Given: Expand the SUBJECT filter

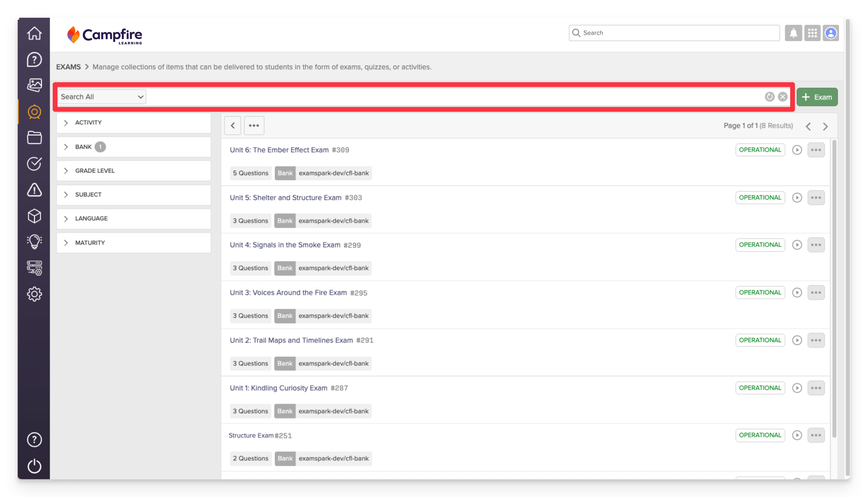Looking at the screenshot, I should pyautogui.click(x=134, y=195).
